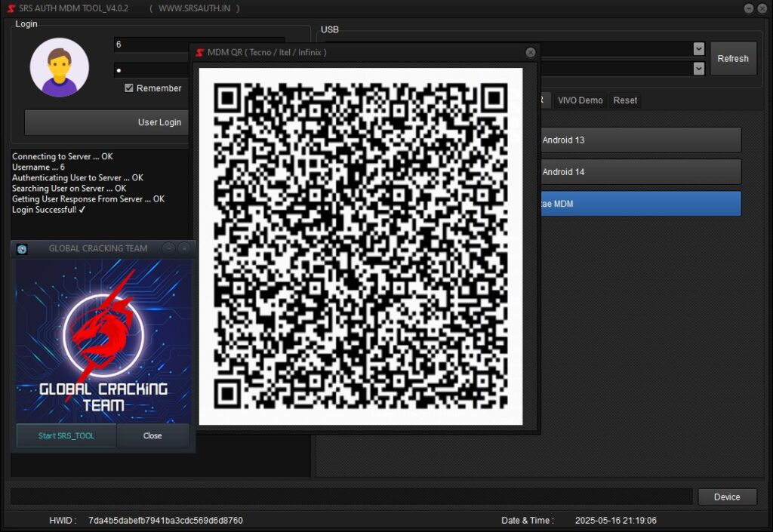Click the SRS Auth logo in title bar
Screen dimensions: 773x532
pyautogui.click(x=11, y=8)
